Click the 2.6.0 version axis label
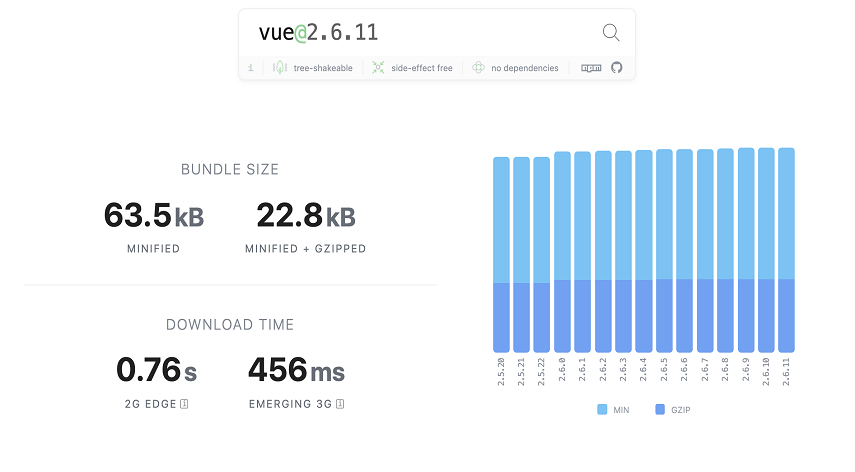The image size is (855, 472). [562, 369]
